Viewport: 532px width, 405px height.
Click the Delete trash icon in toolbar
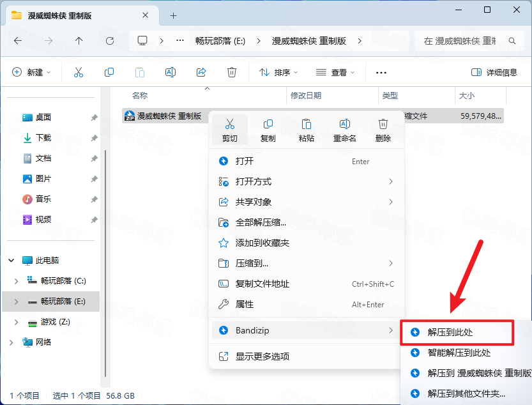232,72
